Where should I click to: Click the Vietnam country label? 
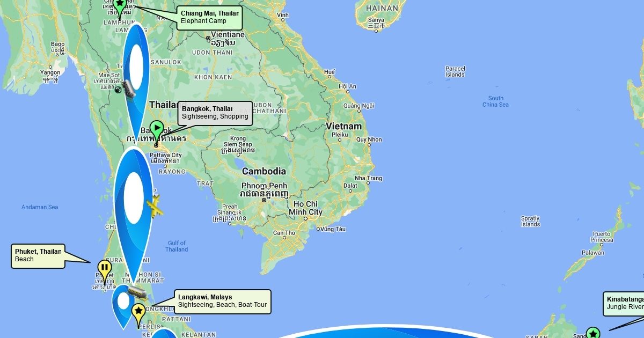coord(343,126)
